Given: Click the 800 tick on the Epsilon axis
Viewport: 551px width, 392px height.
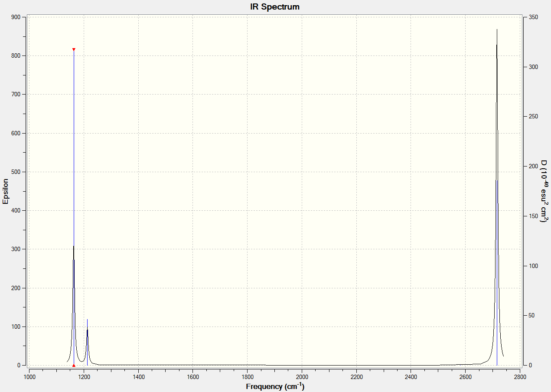Looking at the screenshot, I should pyautogui.click(x=16, y=56).
